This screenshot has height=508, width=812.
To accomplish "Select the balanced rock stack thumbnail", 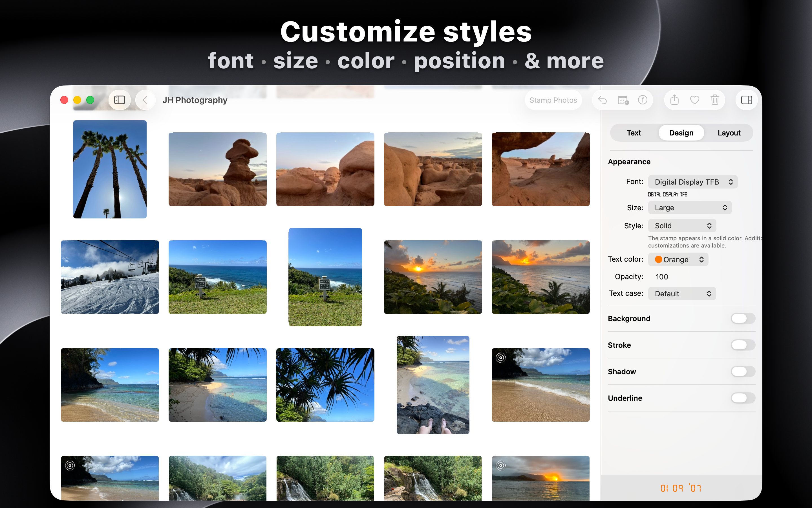I will pyautogui.click(x=217, y=169).
